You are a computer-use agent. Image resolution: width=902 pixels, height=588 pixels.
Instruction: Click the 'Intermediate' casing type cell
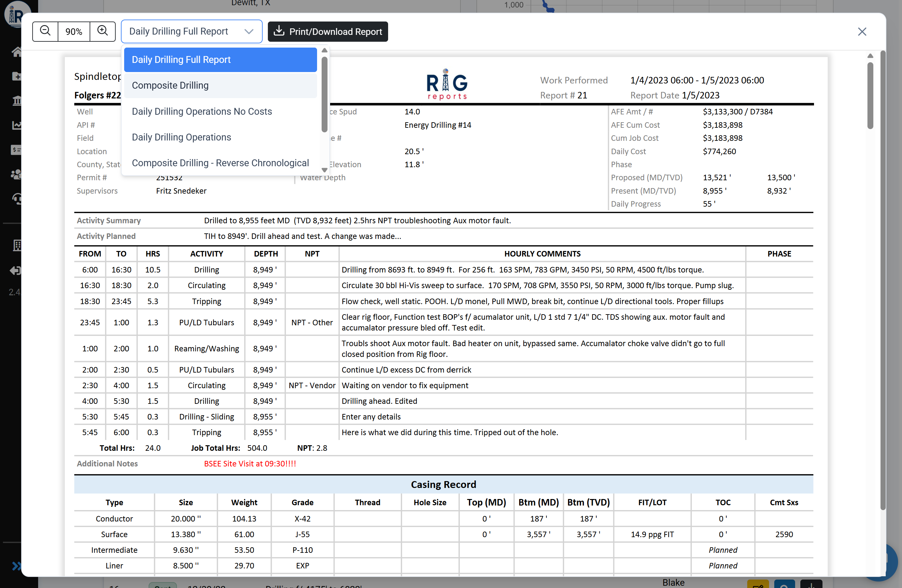[x=114, y=550]
